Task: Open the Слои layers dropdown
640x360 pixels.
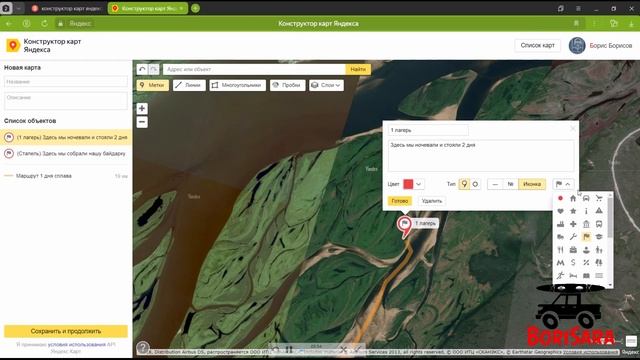Action: [x=326, y=85]
